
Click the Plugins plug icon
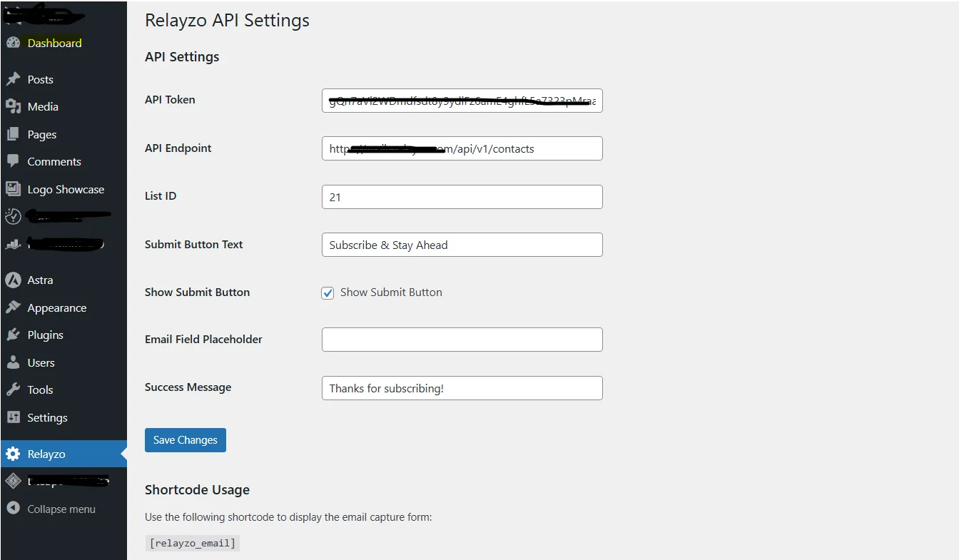pos(13,335)
